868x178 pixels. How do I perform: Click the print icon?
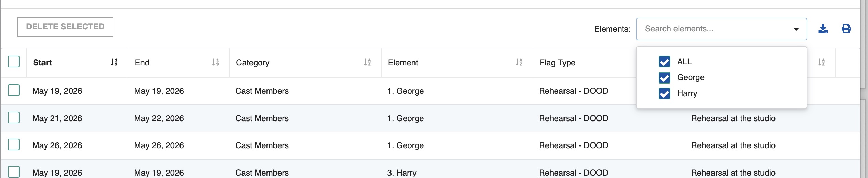846,29
